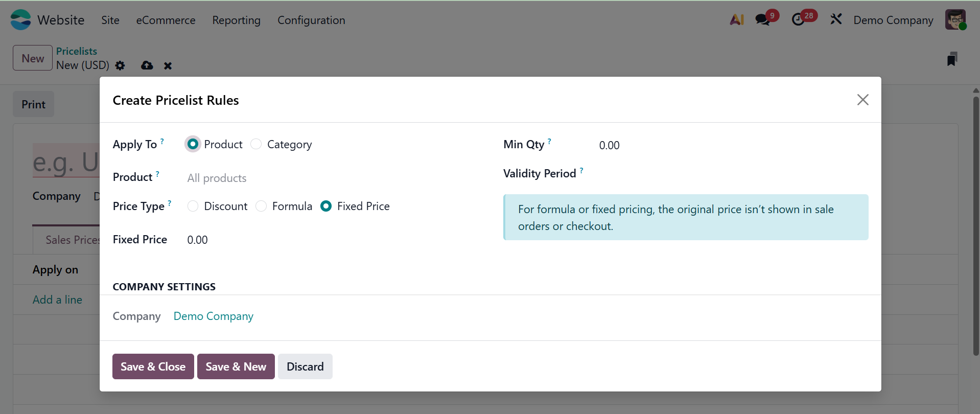Click the pricelist gear actions icon
Viewport: 980px width, 414px height.
click(x=120, y=65)
